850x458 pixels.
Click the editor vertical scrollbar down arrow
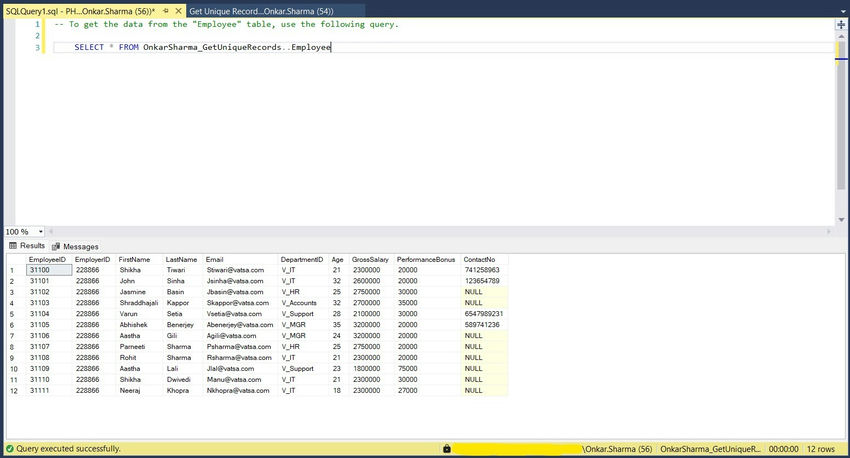[841, 220]
